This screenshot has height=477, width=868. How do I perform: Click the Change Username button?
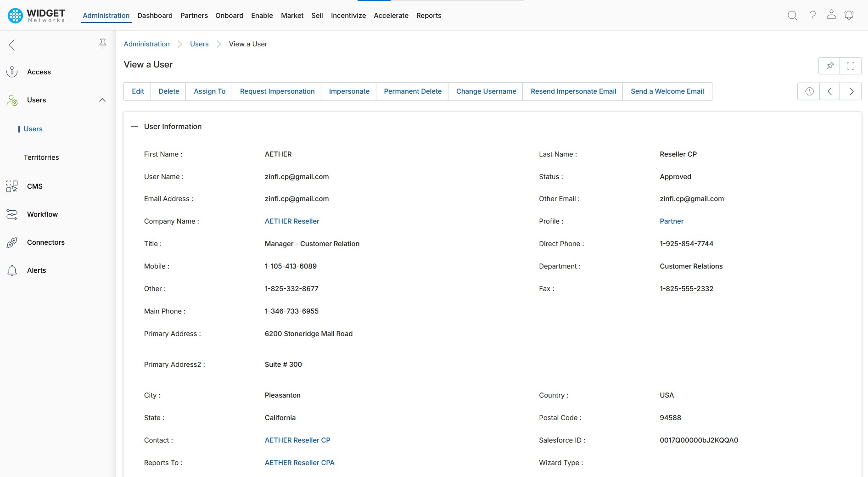[486, 91]
